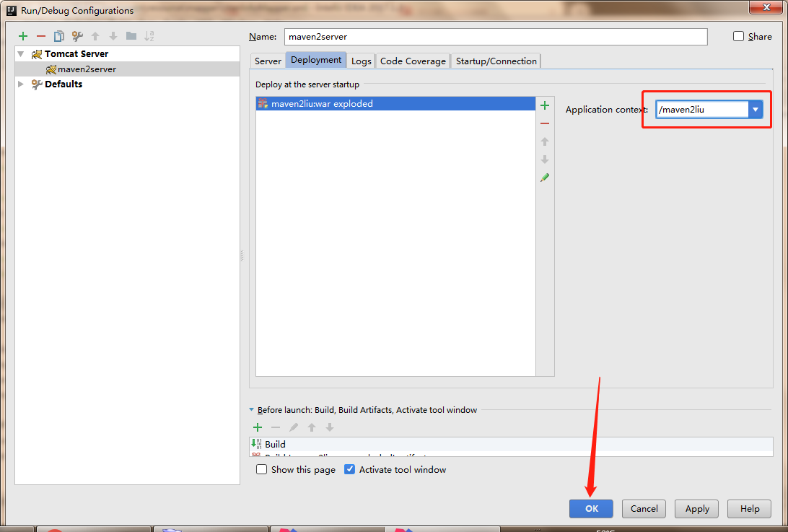Open Help for this dialog
This screenshot has width=788, height=532.
749,509
